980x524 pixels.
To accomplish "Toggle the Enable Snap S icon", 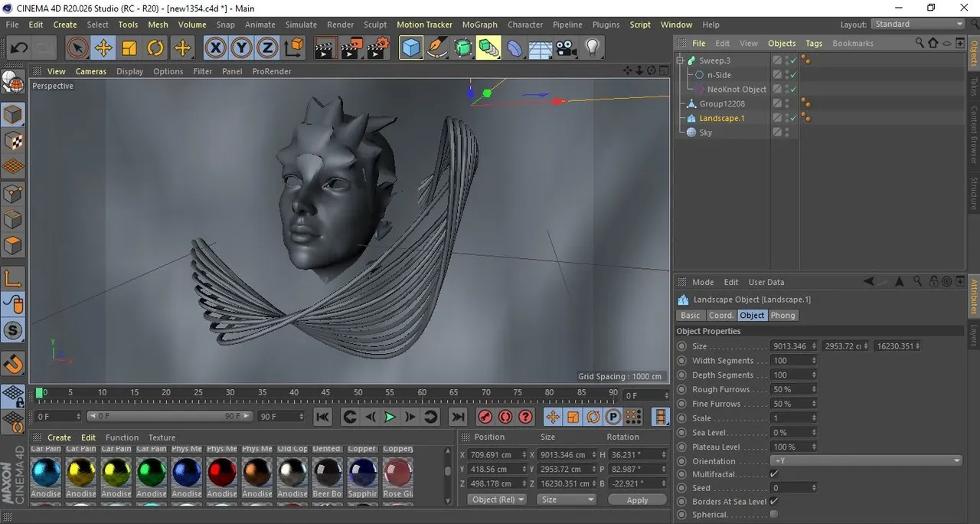I will coord(13,331).
